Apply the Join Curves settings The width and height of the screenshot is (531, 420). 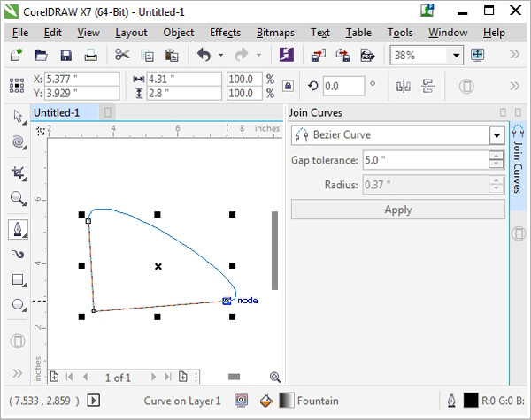click(398, 210)
